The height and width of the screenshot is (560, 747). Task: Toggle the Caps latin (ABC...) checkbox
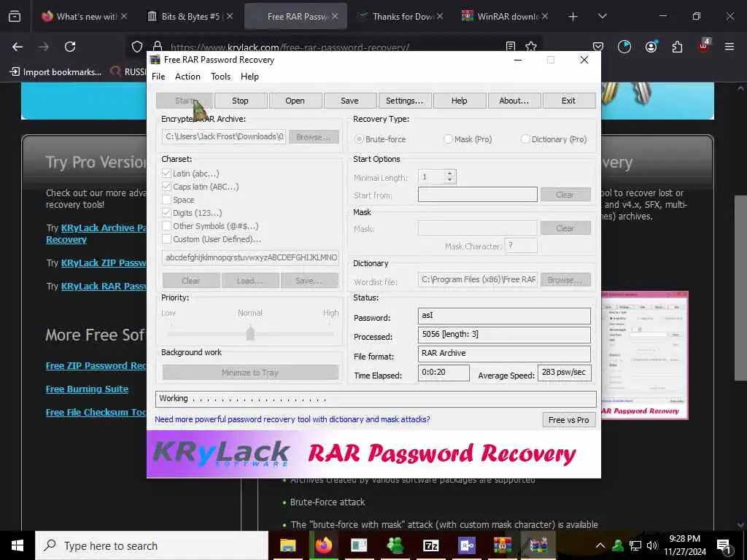tap(167, 187)
